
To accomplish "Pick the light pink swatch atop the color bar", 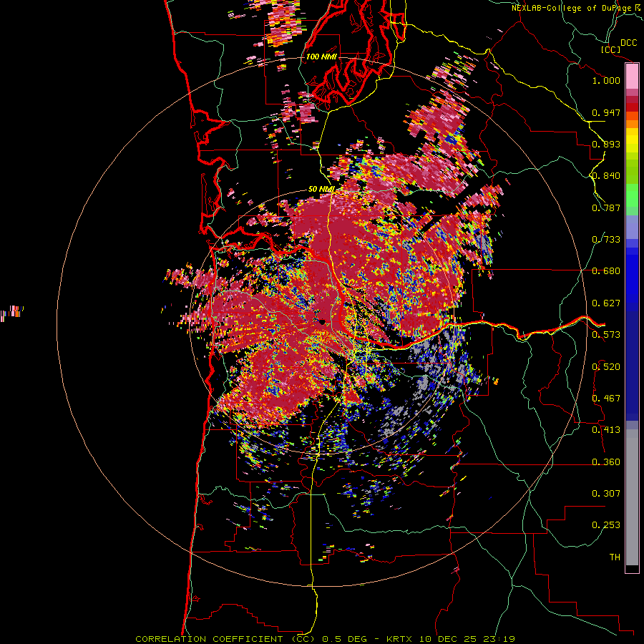I will (x=632, y=77).
